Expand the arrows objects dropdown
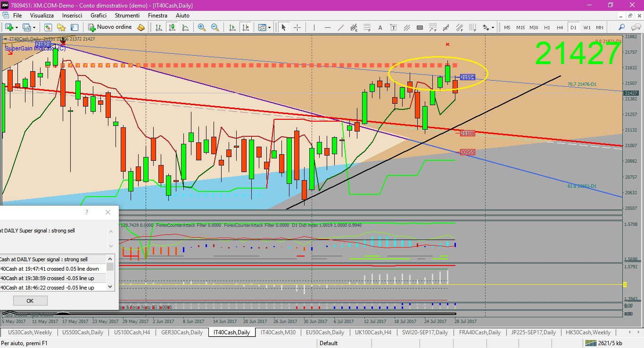Image resolution: width=644 pixels, height=348 pixels. (493, 27)
